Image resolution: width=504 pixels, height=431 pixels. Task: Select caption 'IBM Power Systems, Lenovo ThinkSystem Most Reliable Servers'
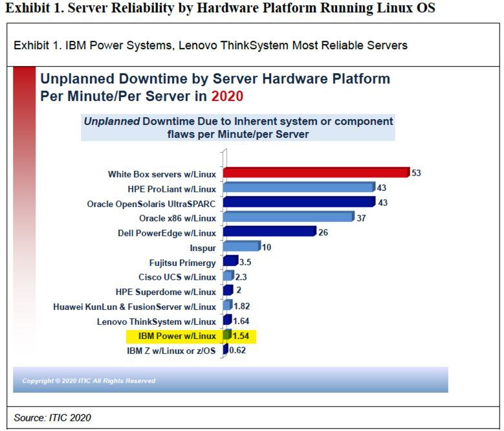(x=236, y=45)
